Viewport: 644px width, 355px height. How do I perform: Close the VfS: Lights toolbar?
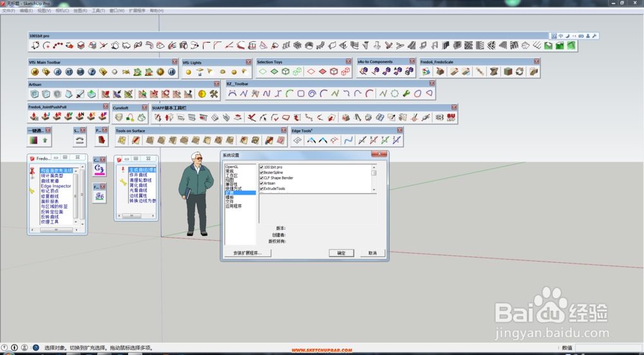(249, 62)
